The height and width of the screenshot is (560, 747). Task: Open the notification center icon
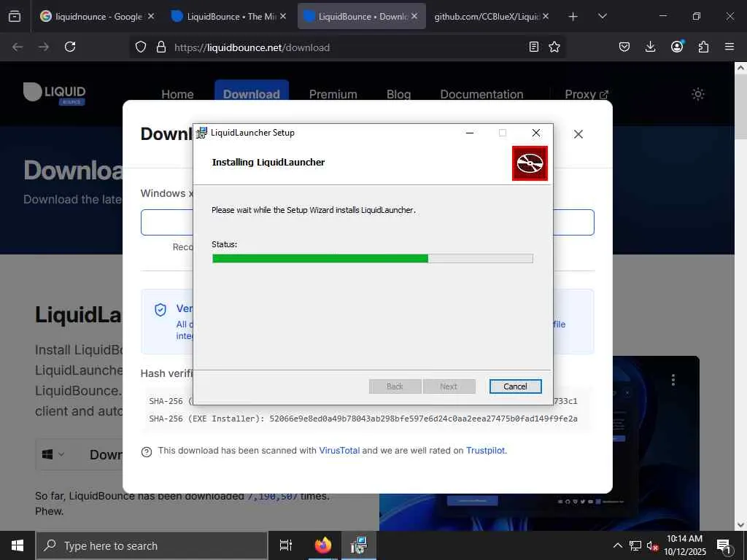click(x=724, y=546)
